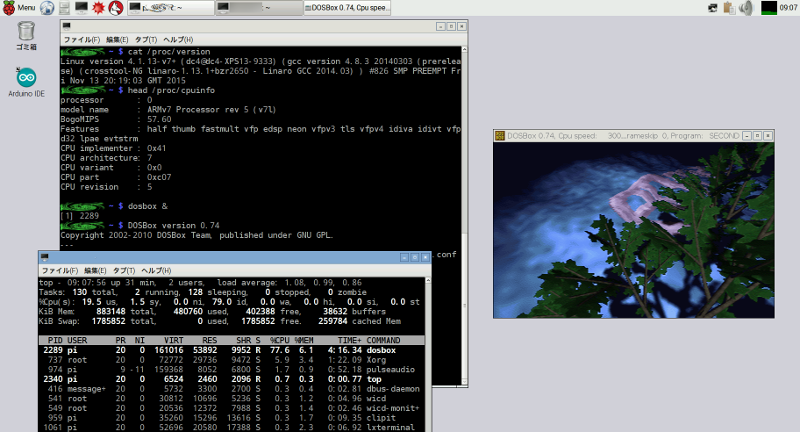
Task: Click the DOSBox demo display area
Action: pos(634,230)
